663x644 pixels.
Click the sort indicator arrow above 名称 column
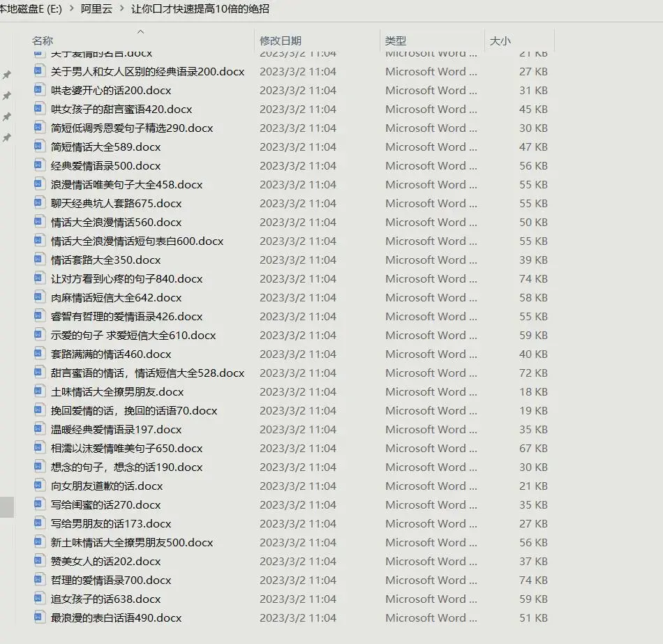pos(140,31)
